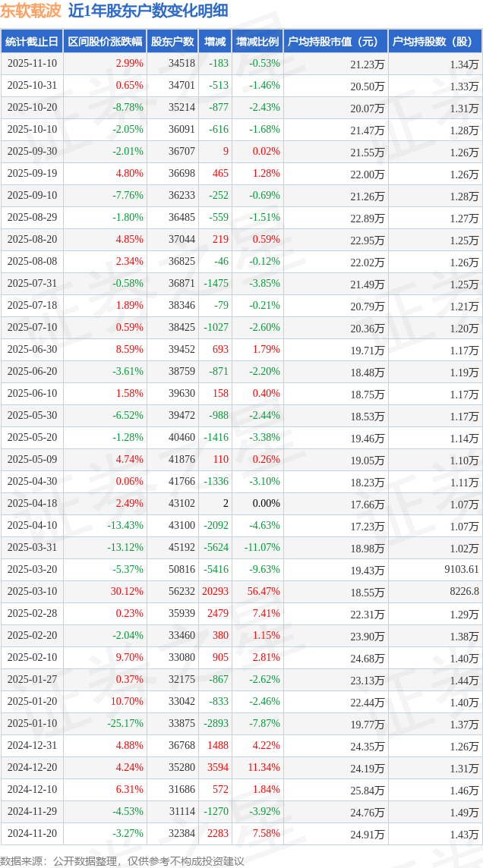Select the 2025-11-10 date row
This screenshot has width=483, height=868.
coord(32,64)
